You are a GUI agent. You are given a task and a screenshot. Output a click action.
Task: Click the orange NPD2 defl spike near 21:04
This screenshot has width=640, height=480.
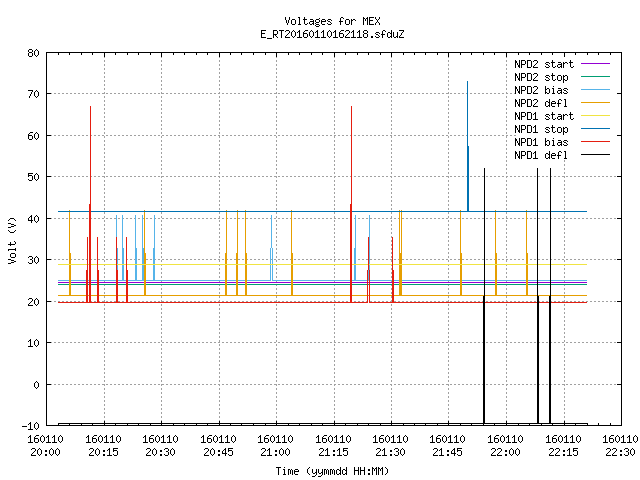(x=291, y=253)
